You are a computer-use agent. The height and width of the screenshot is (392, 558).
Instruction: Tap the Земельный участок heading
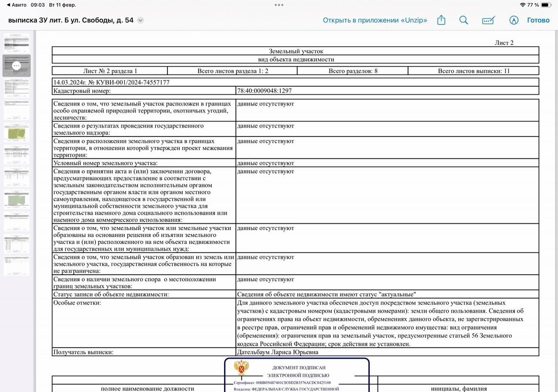(296, 51)
